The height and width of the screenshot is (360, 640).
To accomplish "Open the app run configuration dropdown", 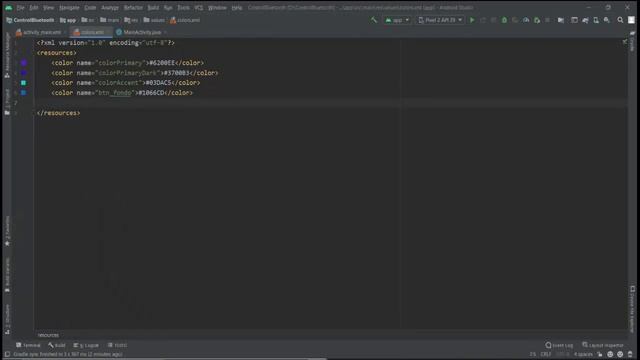I will (x=397, y=20).
